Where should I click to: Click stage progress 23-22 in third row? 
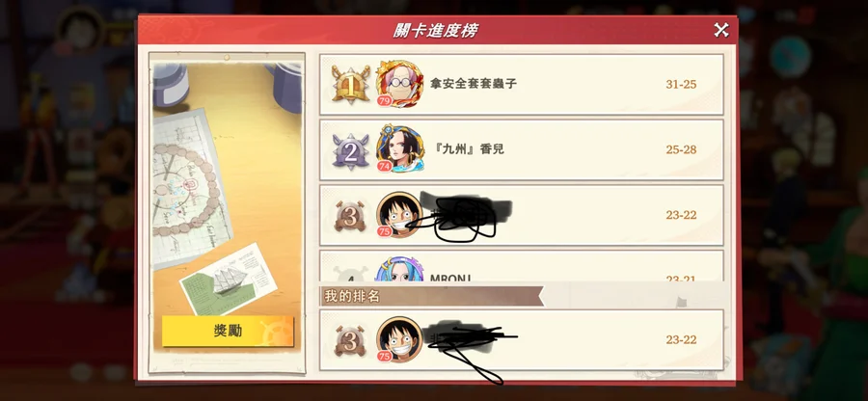coord(681,215)
